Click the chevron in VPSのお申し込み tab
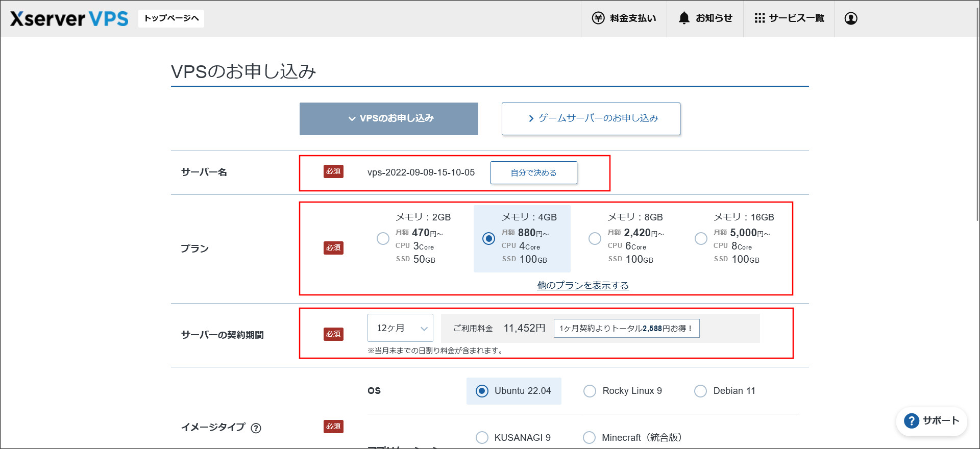The width and height of the screenshot is (980, 449). point(352,119)
